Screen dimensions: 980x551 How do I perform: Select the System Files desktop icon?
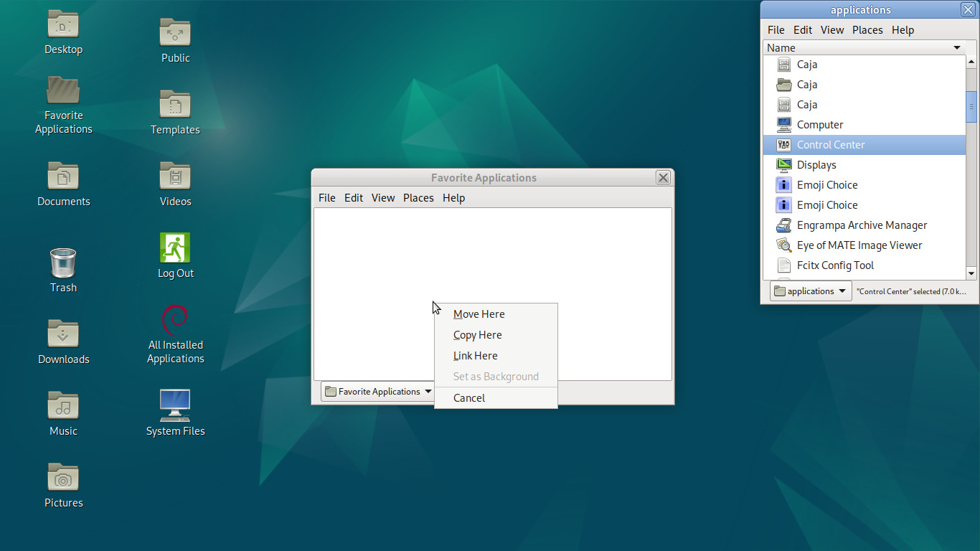[x=175, y=406]
